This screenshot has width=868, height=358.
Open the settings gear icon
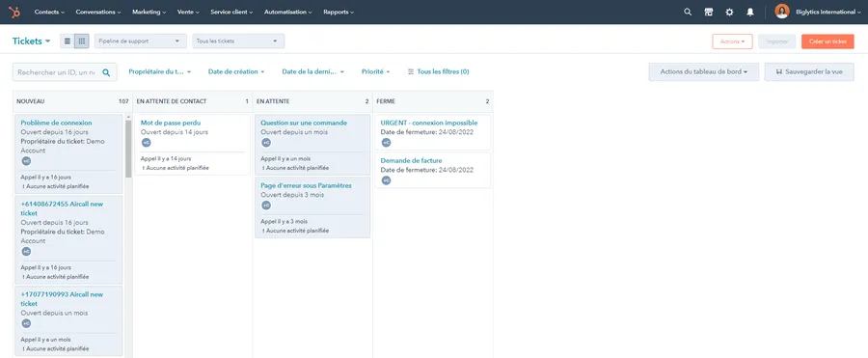pyautogui.click(x=729, y=12)
